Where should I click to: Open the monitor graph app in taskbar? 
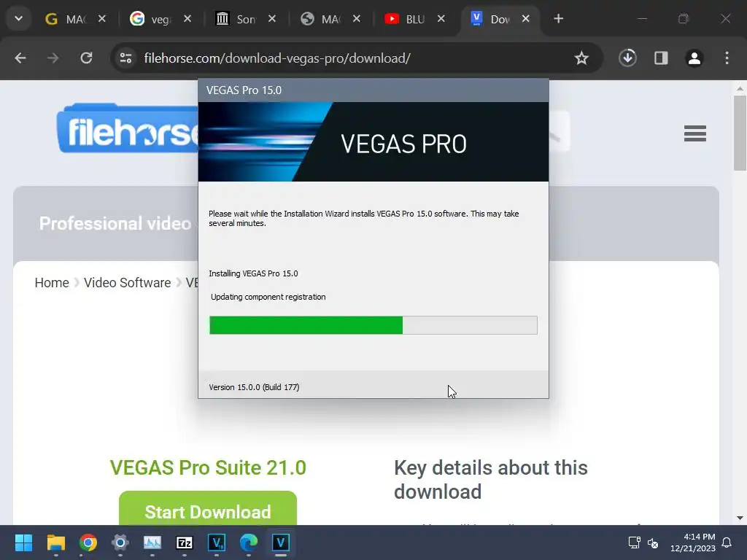[152, 542]
